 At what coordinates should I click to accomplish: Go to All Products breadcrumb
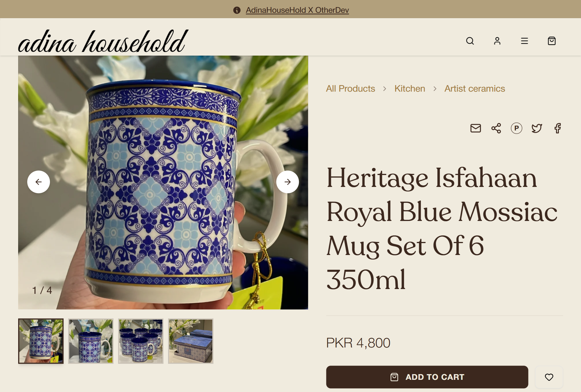(x=351, y=88)
